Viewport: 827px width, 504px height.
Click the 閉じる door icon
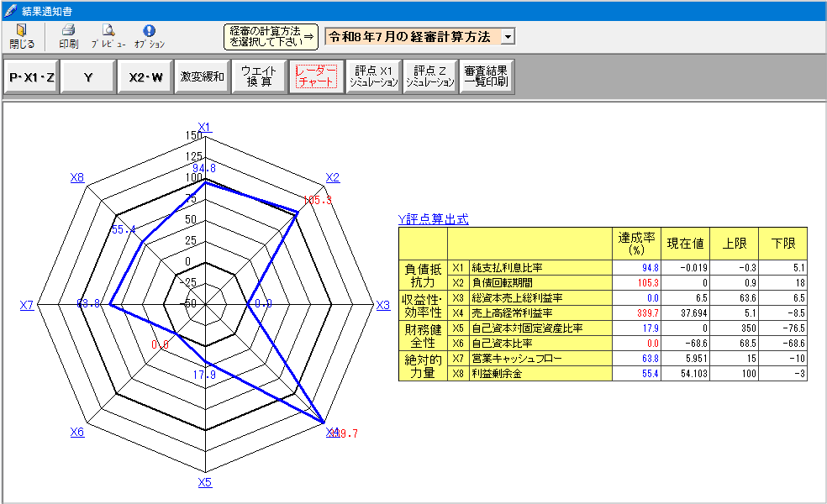[x=22, y=30]
